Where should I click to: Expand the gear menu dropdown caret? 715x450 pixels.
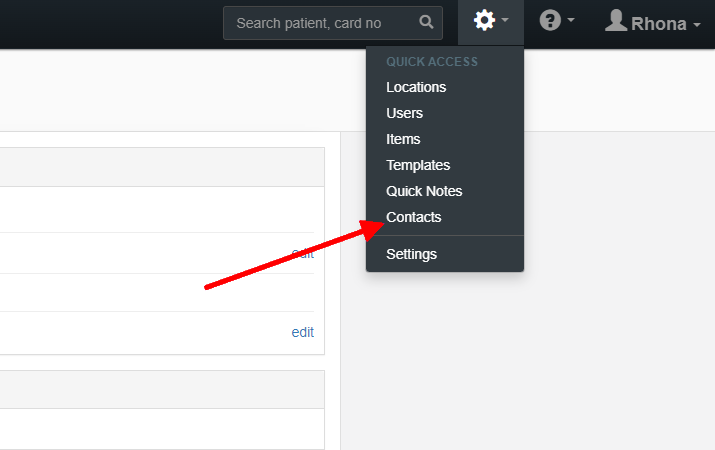tap(505, 20)
